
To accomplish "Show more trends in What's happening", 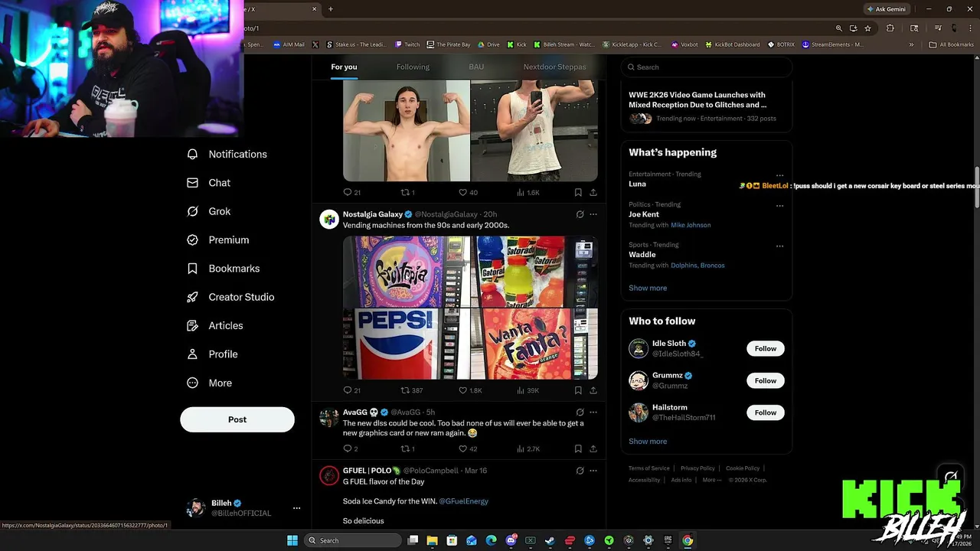I will [648, 288].
